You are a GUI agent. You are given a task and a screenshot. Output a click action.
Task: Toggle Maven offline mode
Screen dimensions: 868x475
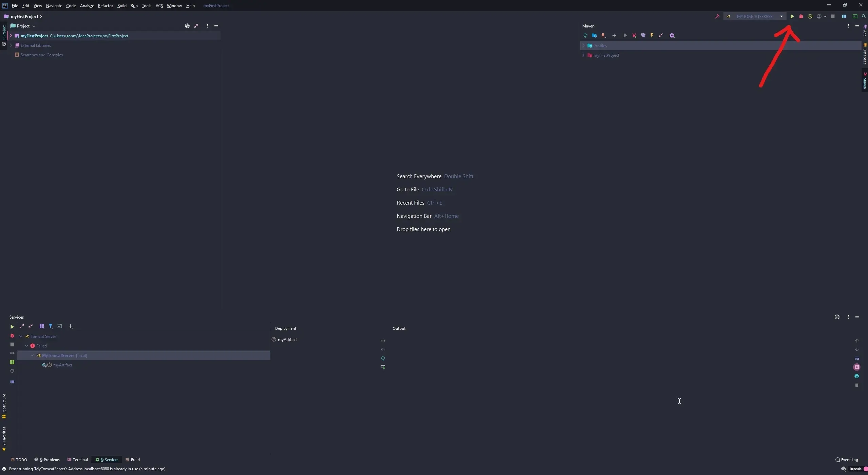point(643,35)
